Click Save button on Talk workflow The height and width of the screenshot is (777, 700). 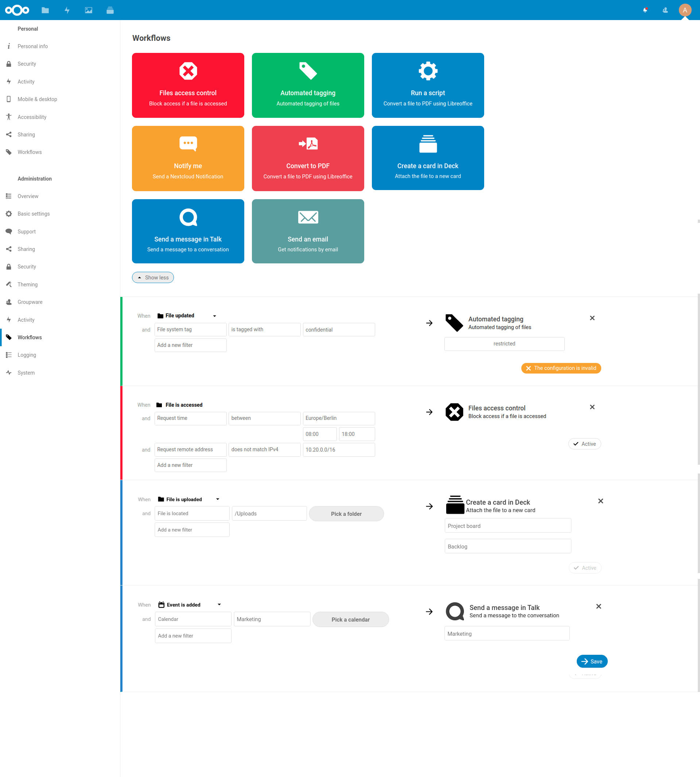pos(592,661)
